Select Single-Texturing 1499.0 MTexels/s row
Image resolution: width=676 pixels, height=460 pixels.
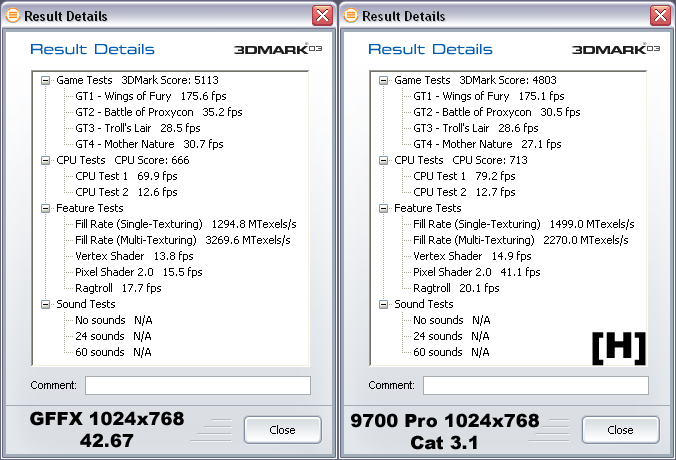(524, 224)
